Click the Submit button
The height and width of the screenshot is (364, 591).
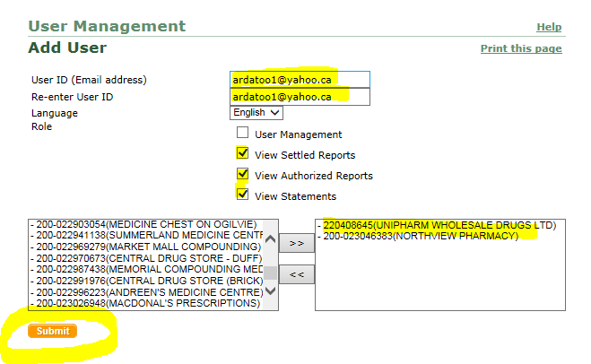click(52, 331)
